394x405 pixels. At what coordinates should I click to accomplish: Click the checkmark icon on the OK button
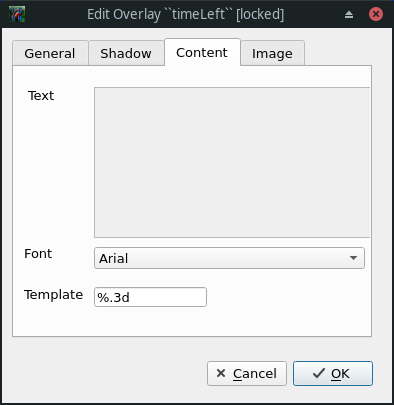pyautogui.click(x=319, y=373)
